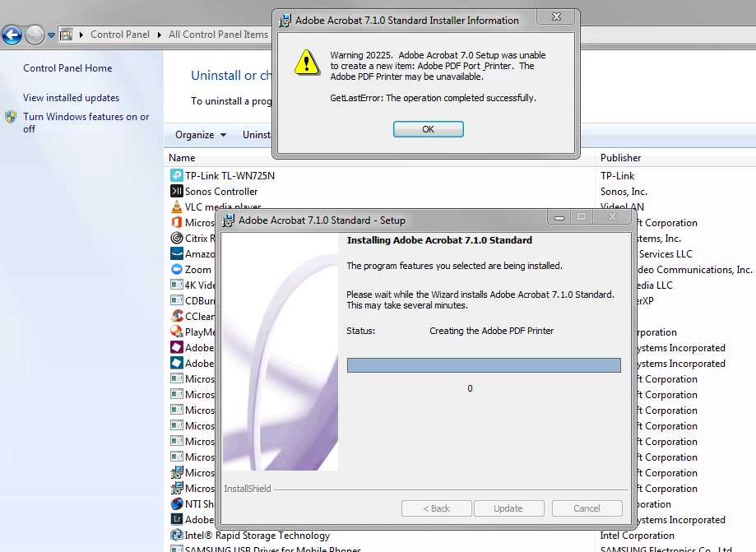Click Control Panel address bar icon
Viewport: 756px width, 552px height.
click(x=67, y=35)
